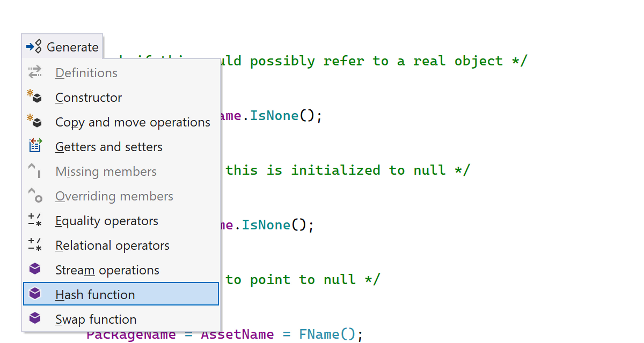Select Stream operations menu item

(107, 270)
